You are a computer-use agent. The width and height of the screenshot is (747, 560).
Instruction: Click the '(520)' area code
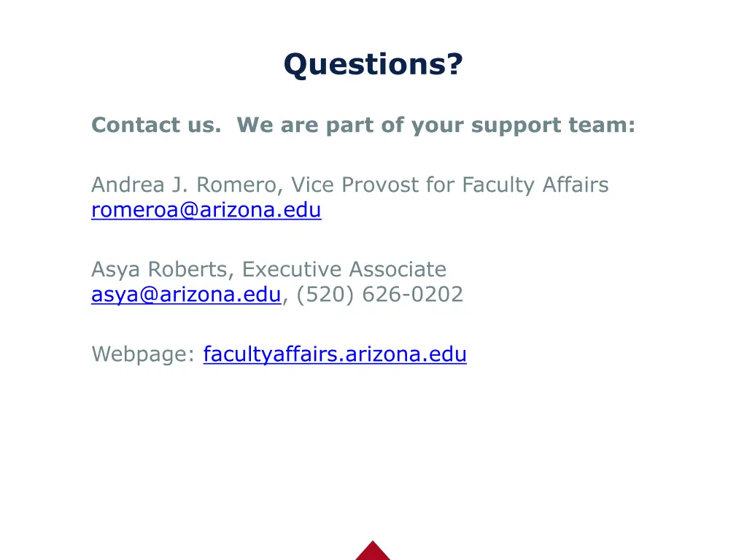325,295
